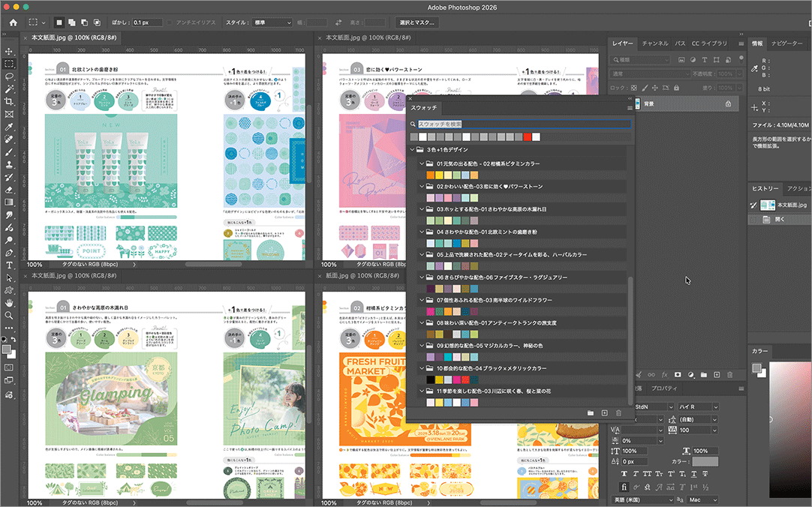
Task: Select the Eraser tool
Action: click(x=9, y=190)
